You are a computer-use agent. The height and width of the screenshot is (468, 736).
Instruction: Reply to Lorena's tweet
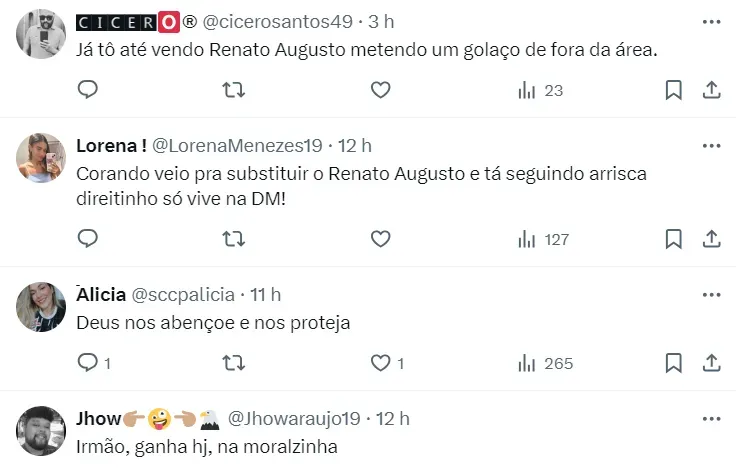click(88, 239)
